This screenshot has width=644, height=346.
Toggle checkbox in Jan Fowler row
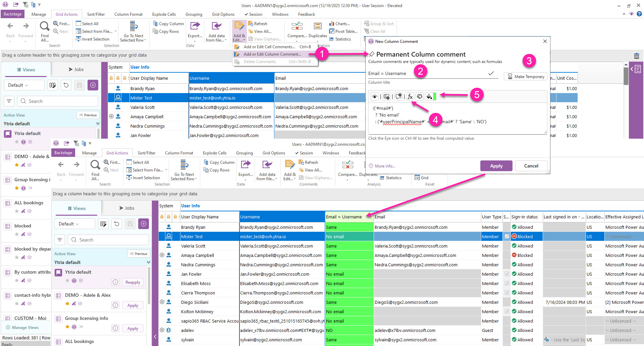point(507,274)
